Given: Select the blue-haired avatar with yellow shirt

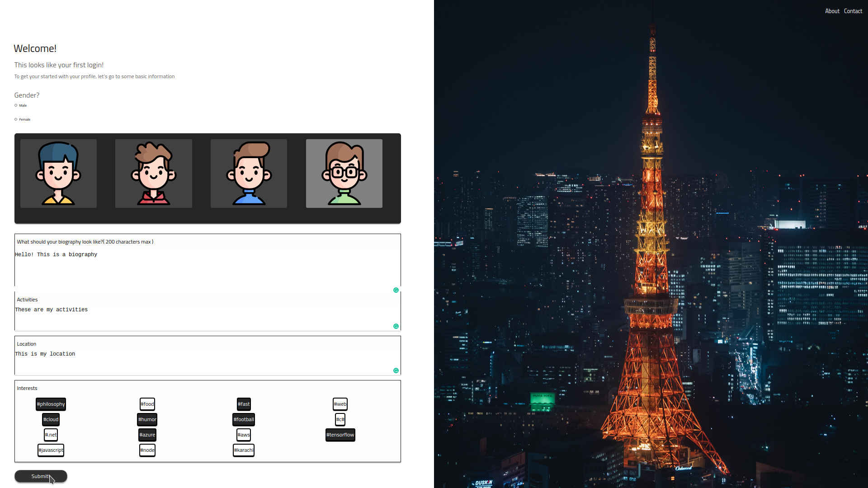Looking at the screenshot, I should pos(58,174).
